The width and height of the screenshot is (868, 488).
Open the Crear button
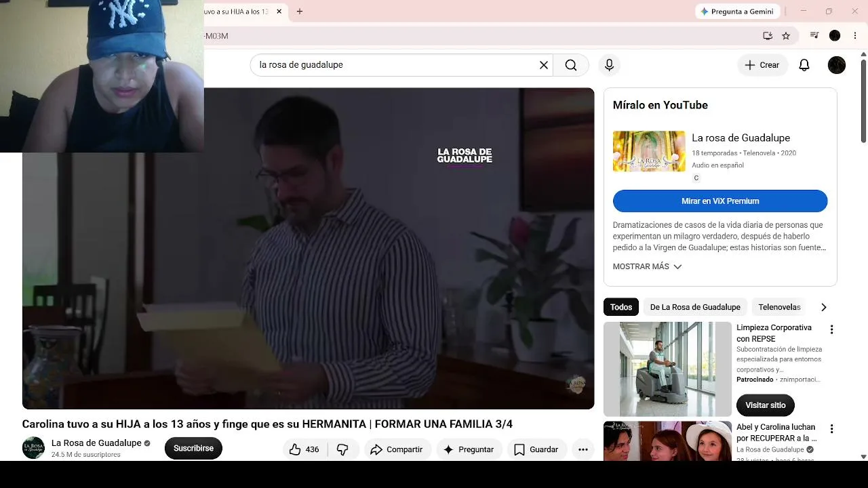[762, 65]
